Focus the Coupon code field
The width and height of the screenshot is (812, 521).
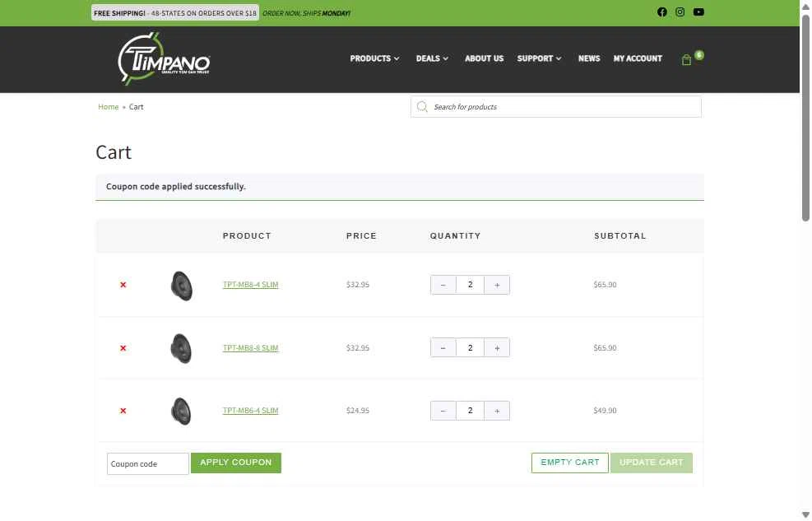(x=147, y=463)
